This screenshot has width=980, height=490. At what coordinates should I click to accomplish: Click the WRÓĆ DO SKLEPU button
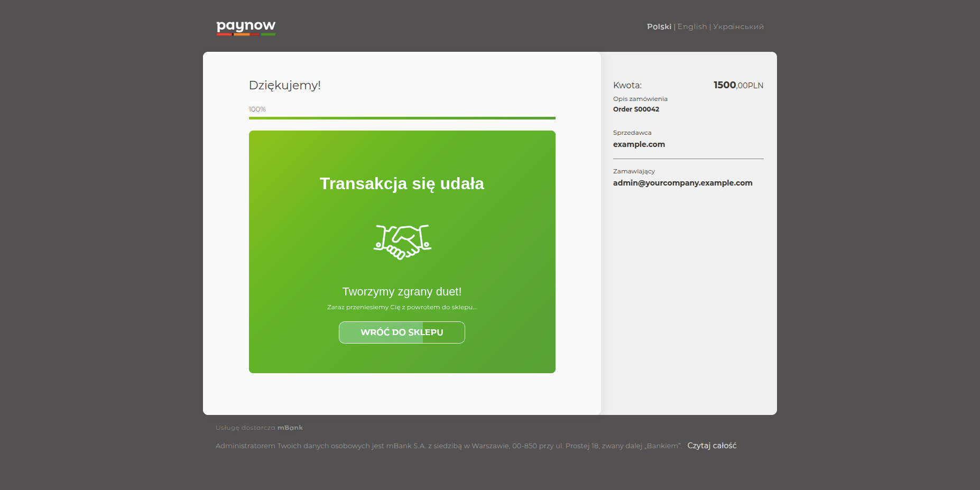402,332
